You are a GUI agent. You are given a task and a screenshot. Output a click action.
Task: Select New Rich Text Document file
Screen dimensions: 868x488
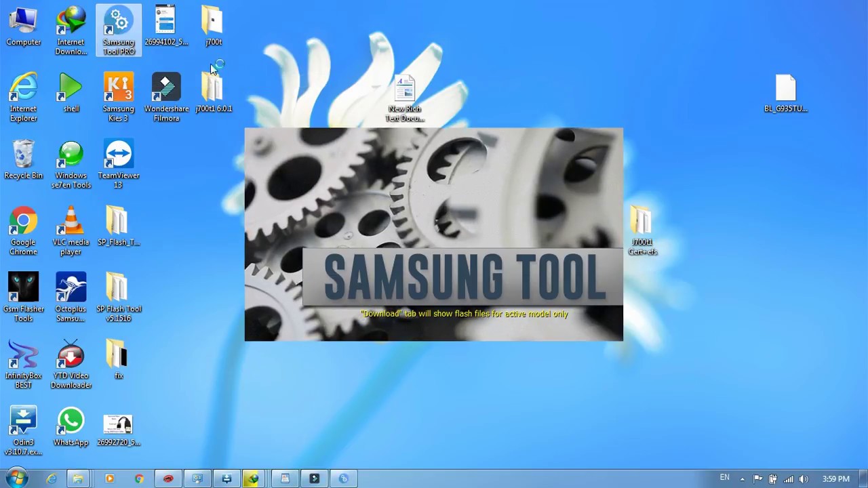[x=405, y=99]
